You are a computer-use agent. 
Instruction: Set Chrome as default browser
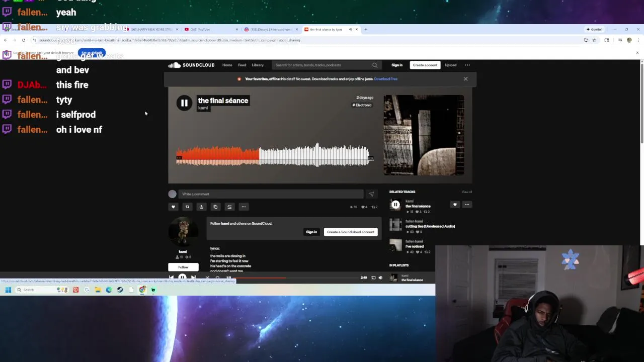pyautogui.click(x=92, y=53)
